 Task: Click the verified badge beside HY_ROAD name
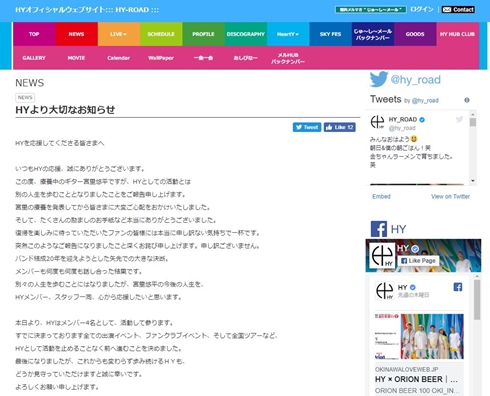pyautogui.click(x=422, y=120)
